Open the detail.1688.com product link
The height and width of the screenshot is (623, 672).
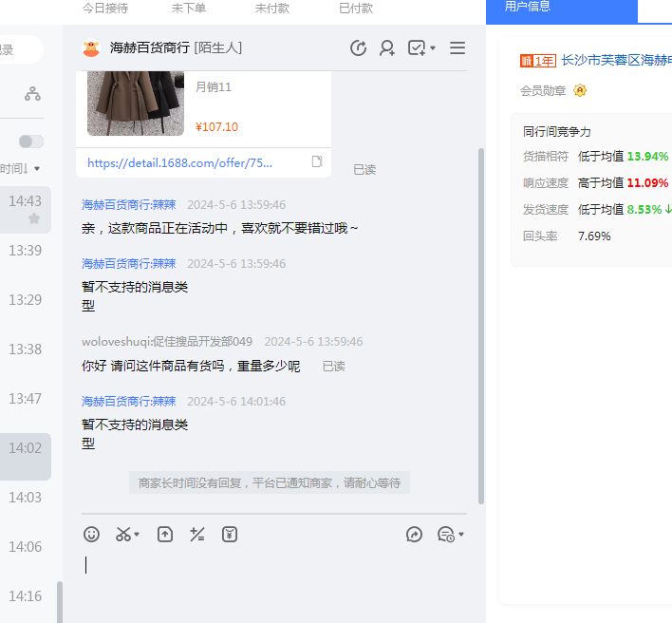[179, 162]
